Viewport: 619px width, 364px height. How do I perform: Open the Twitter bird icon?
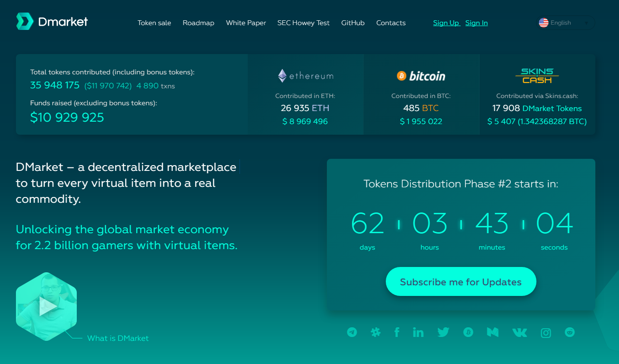pyautogui.click(x=443, y=332)
